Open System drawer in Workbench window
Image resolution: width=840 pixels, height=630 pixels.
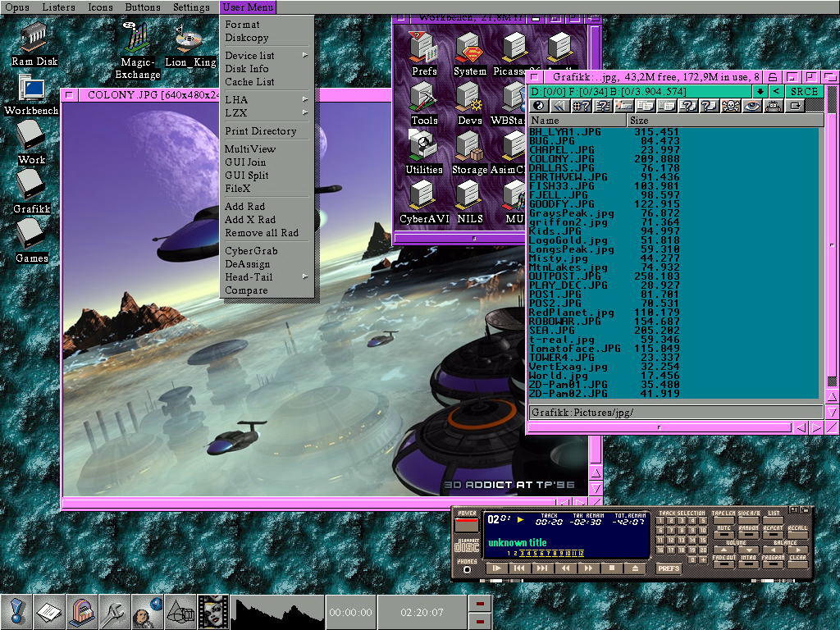tap(470, 53)
